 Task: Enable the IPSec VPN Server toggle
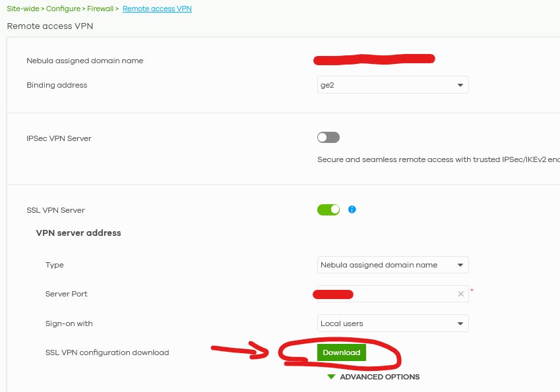click(328, 137)
